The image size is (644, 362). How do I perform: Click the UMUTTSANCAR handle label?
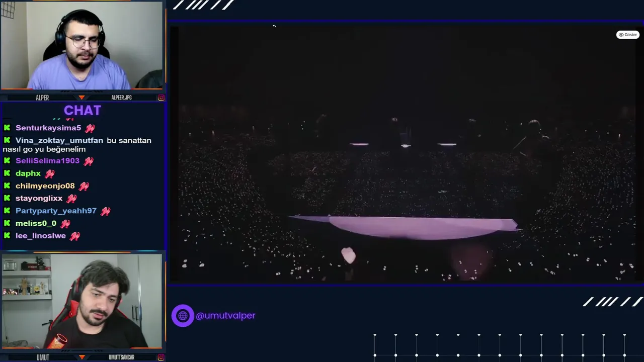click(x=121, y=357)
